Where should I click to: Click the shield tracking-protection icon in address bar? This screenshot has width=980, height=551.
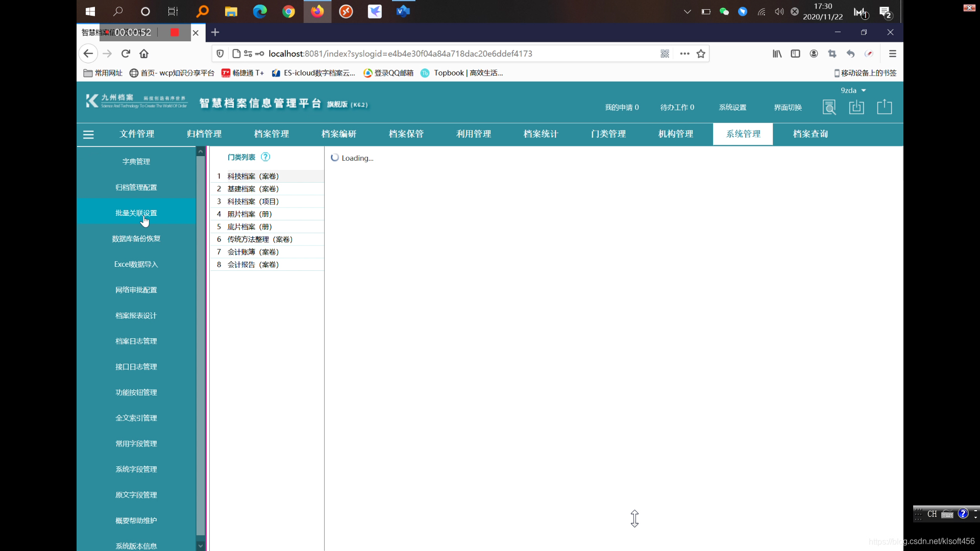coord(220,54)
